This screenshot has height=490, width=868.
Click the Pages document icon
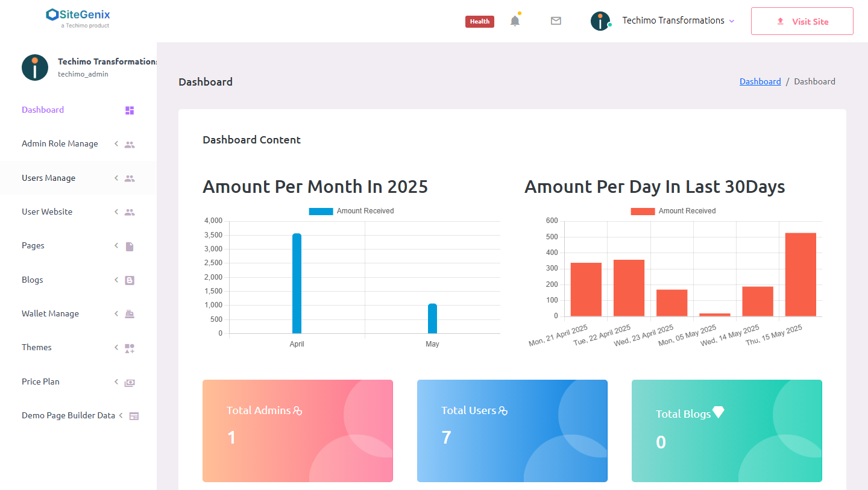pyautogui.click(x=130, y=247)
